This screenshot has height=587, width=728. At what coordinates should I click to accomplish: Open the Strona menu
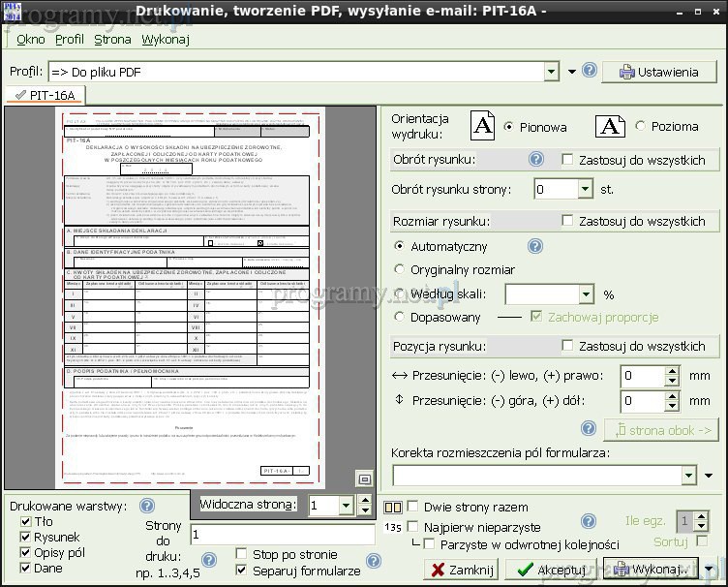coord(112,40)
